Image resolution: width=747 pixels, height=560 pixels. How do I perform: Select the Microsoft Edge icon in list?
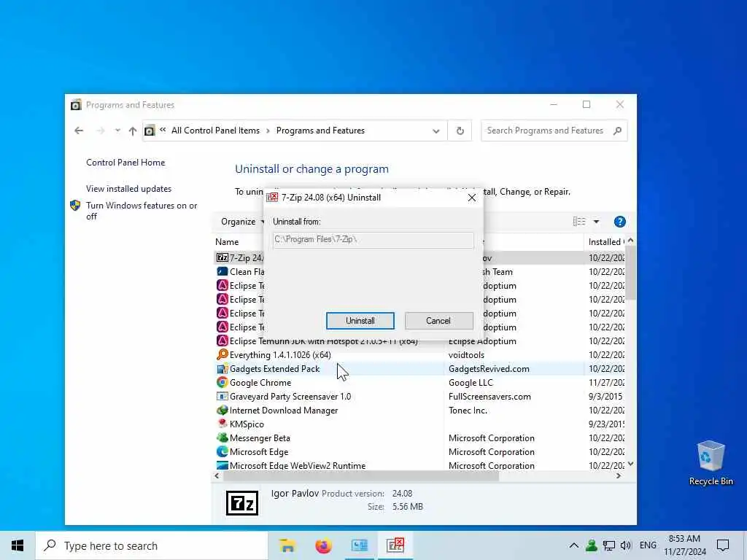click(x=222, y=451)
